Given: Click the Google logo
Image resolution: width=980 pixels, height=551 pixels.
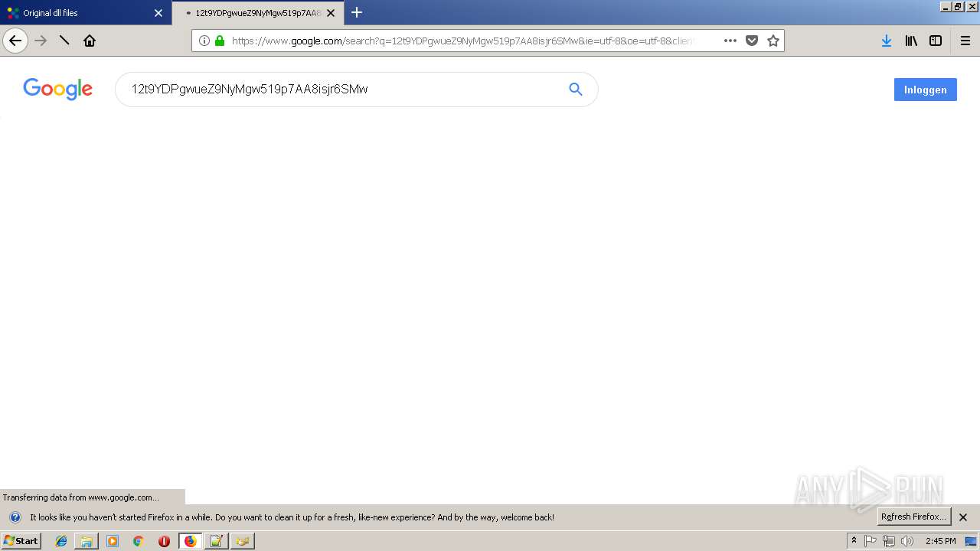Looking at the screenshot, I should coord(58,89).
